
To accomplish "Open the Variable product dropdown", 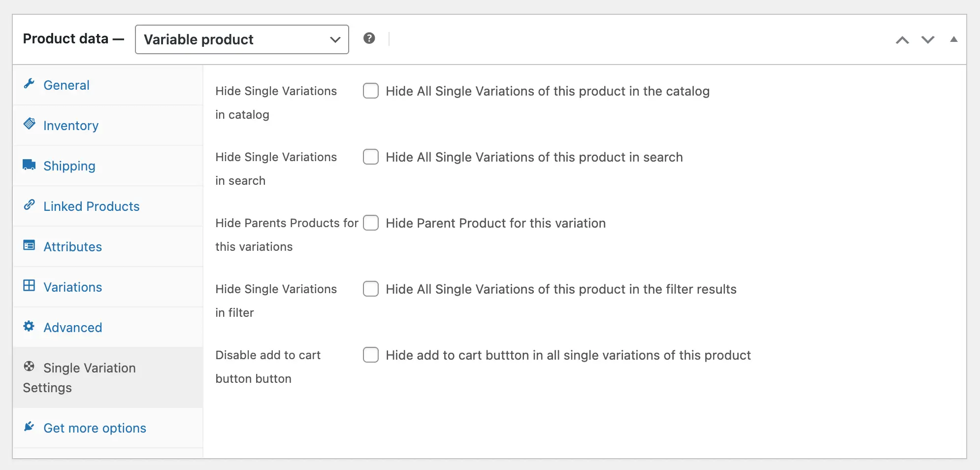I will 241,39.
